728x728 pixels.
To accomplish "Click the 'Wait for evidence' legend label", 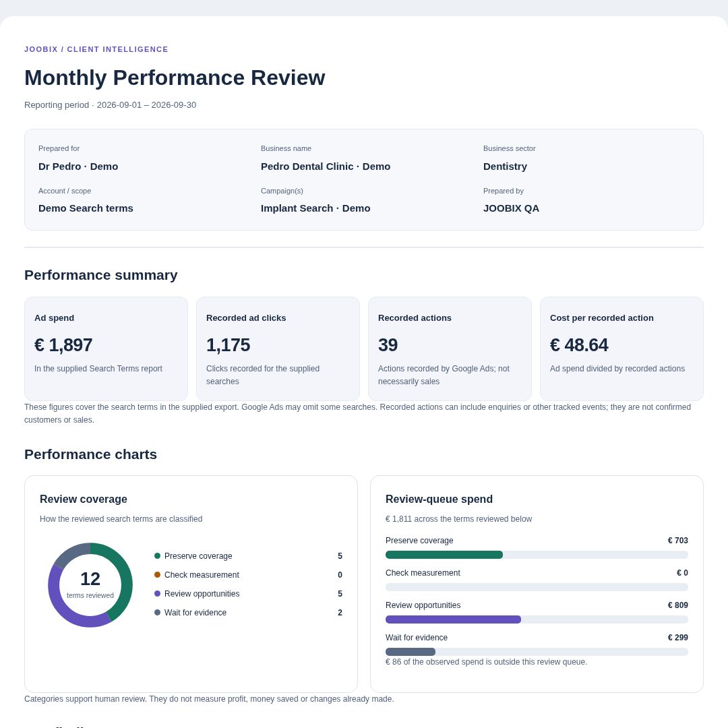I will pyautogui.click(x=195, y=613).
